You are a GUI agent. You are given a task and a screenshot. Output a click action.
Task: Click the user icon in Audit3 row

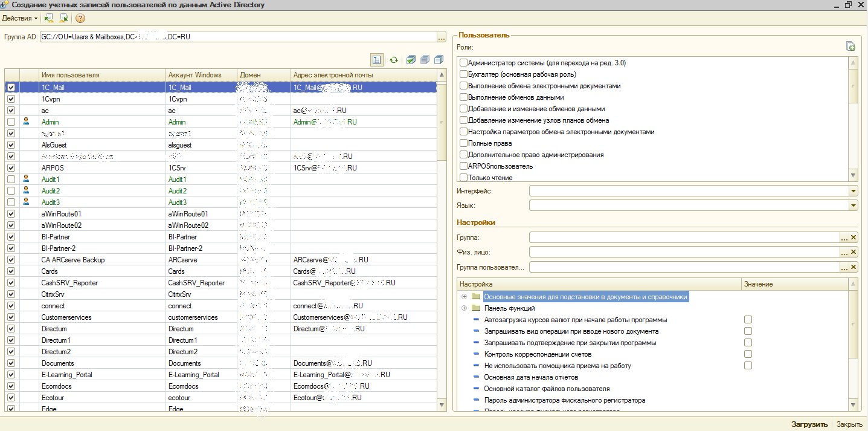click(26, 202)
